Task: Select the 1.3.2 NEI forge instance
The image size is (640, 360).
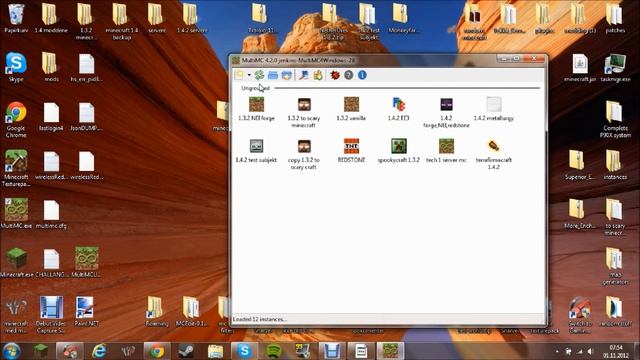Action: (256, 109)
